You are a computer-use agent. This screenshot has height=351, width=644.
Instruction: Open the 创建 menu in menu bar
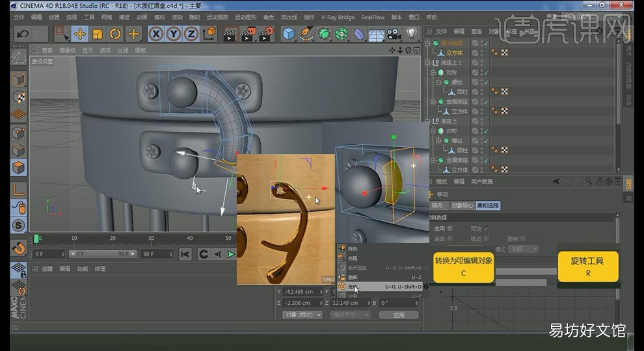(54, 18)
